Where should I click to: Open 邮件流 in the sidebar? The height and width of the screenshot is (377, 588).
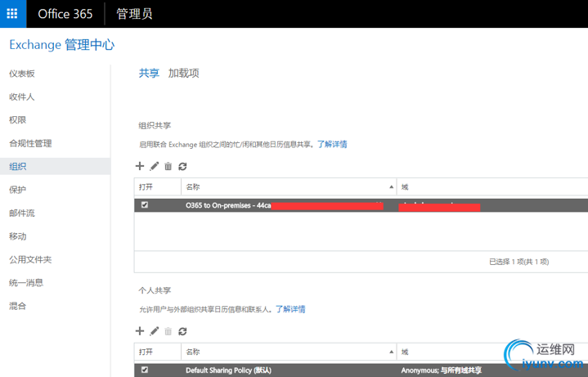(x=22, y=213)
